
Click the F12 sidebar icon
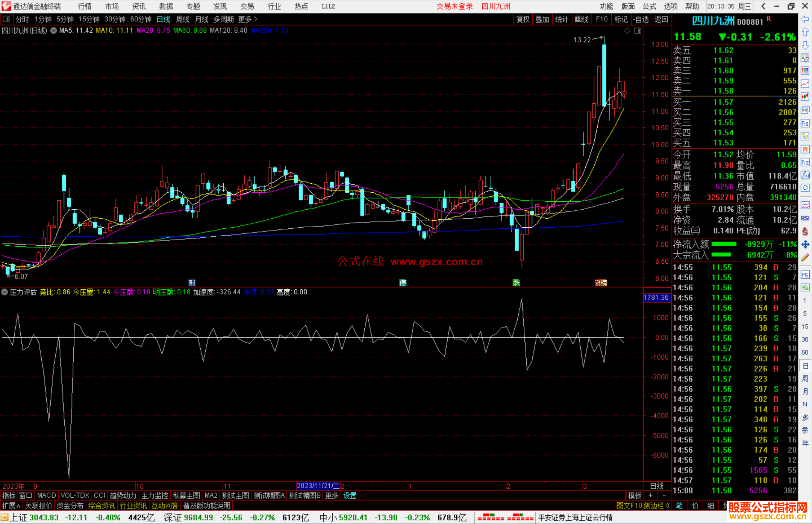[805, 162]
